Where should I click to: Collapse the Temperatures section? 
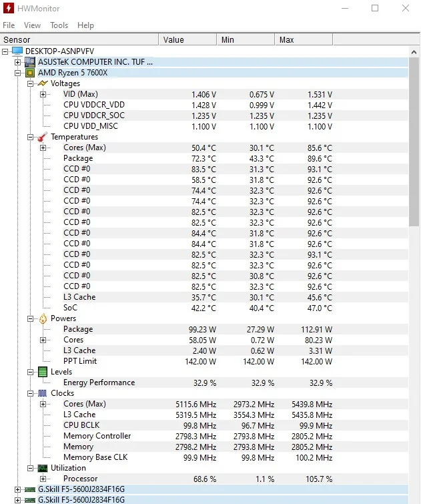pyautogui.click(x=31, y=138)
